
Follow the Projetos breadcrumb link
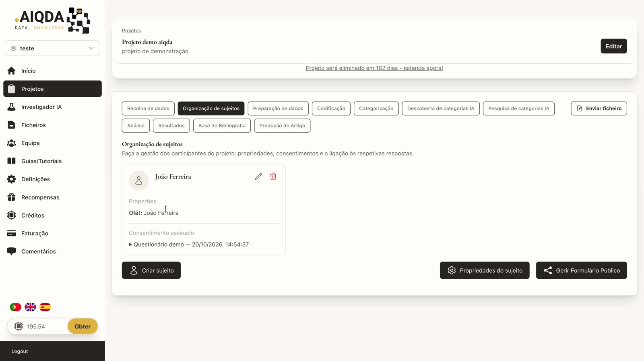132,31
